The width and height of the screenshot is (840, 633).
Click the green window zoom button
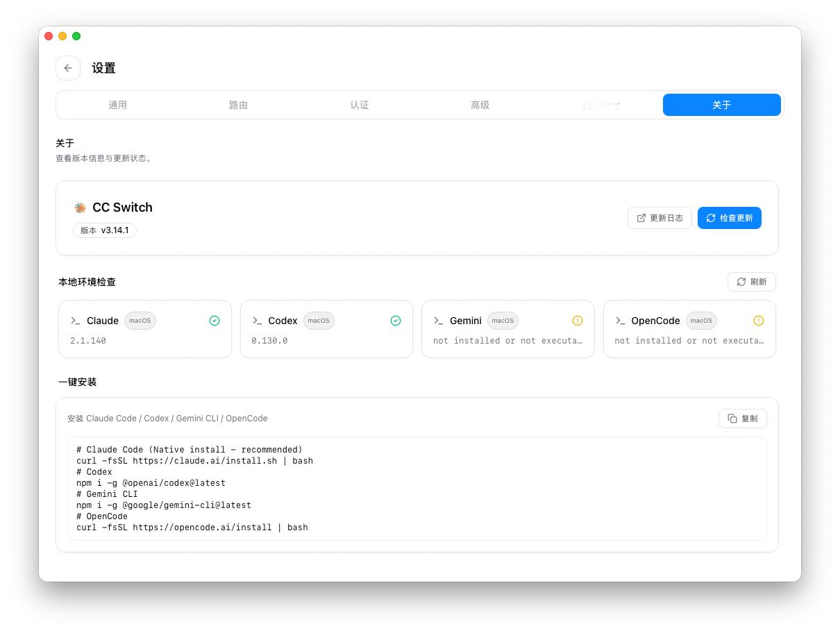tap(76, 36)
